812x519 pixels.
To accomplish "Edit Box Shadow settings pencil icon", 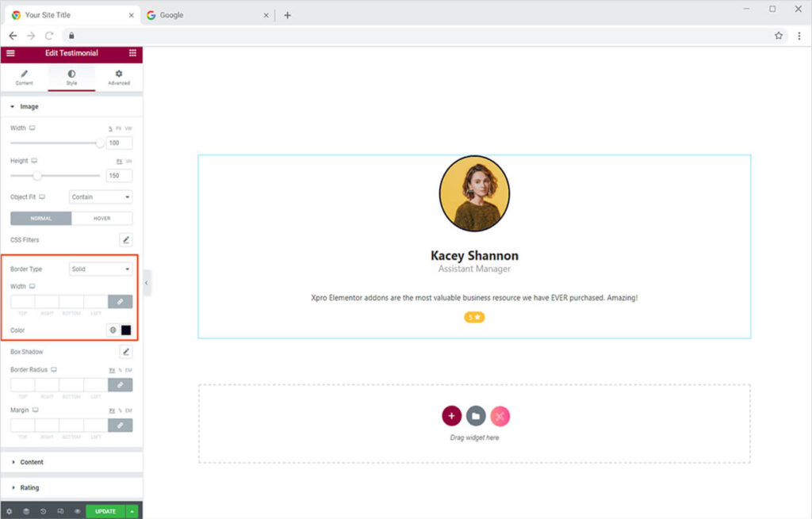I will coord(126,352).
